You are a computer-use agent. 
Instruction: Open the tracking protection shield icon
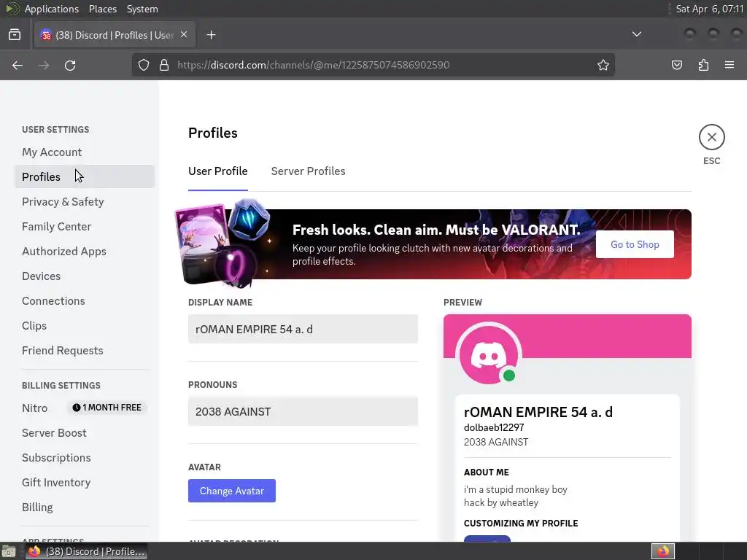click(x=144, y=65)
